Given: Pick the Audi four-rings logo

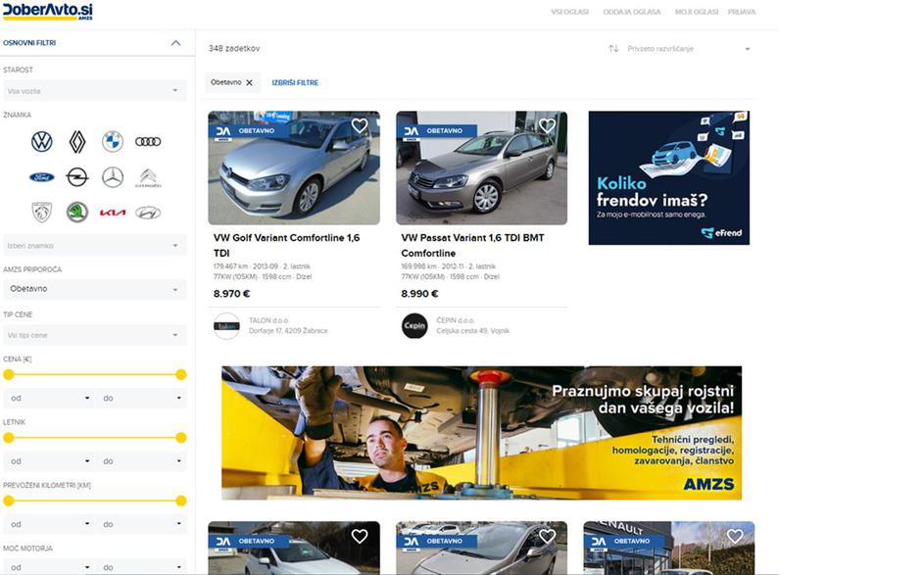Looking at the screenshot, I should [x=148, y=142].
